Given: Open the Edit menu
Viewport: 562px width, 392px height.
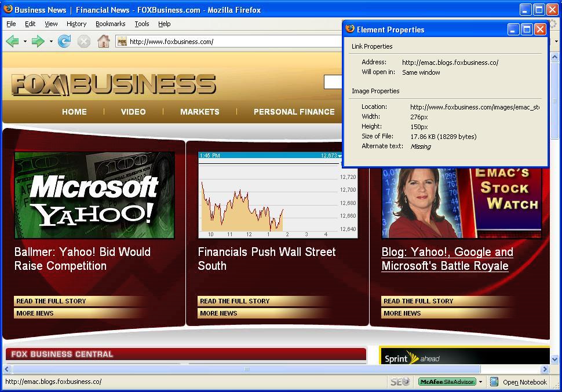Looking at the screenshot, I should coord(30,24).
